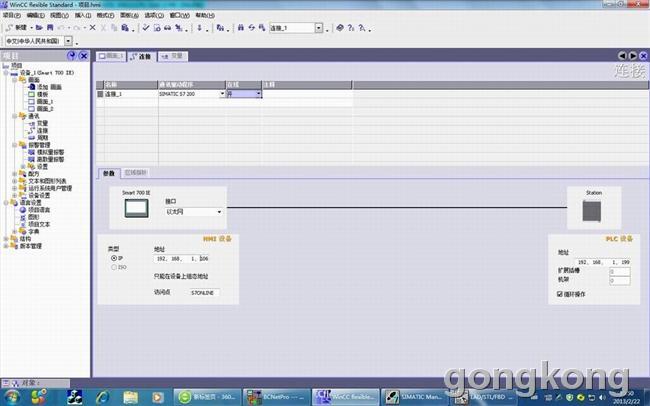
Task: Select the 区域指针 (Area pointer) tab
Action: point(136,173)
